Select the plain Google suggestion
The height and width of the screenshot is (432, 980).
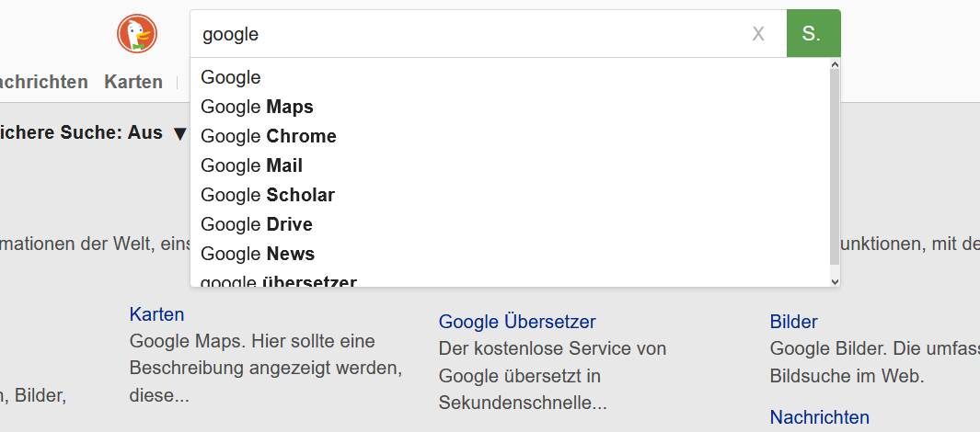(x=231, y=78)
